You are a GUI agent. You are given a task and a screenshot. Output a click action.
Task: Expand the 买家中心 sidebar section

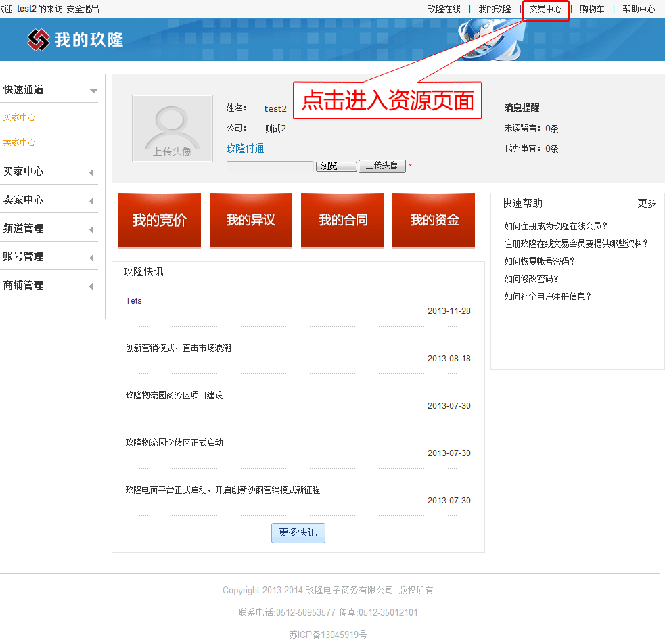pyautogui.click(x=91, y=172)
